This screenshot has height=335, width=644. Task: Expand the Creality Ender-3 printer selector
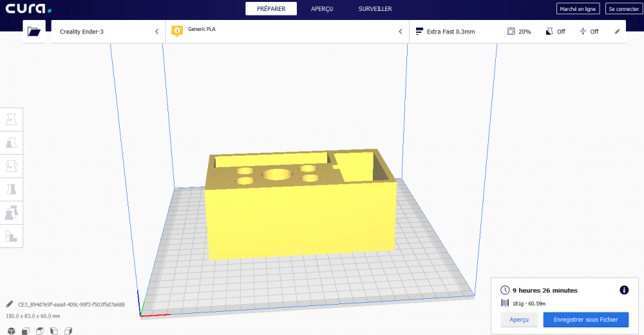108,31
